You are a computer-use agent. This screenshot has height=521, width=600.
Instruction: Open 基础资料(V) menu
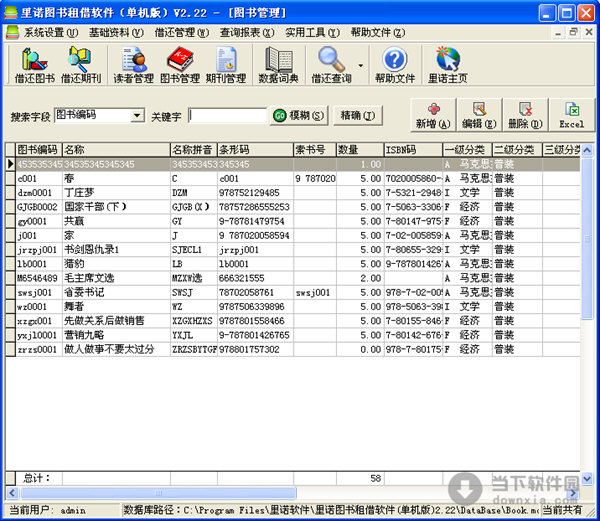tap(116, 33)
